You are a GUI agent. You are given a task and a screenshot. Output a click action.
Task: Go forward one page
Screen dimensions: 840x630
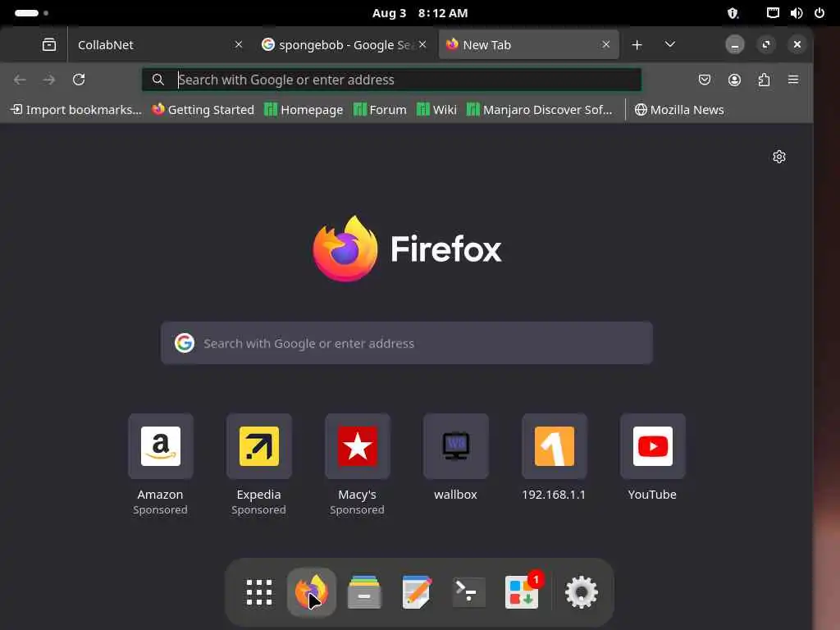(x=49, y=80)
